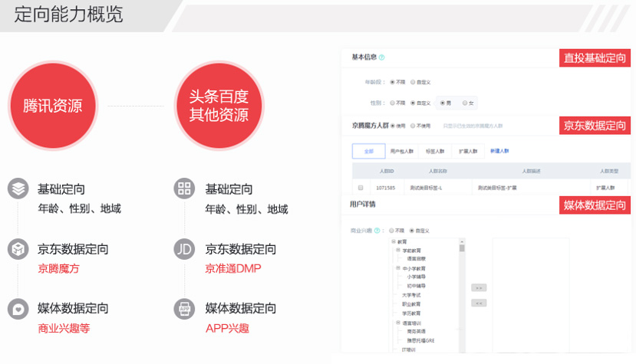Click the >> add-to-selected button
The image size is (636, 364).
click(x=479, y=288)
